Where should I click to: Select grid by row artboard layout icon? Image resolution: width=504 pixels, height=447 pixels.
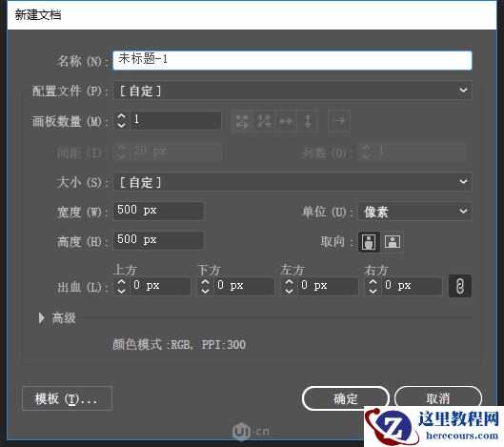[242, 121]
